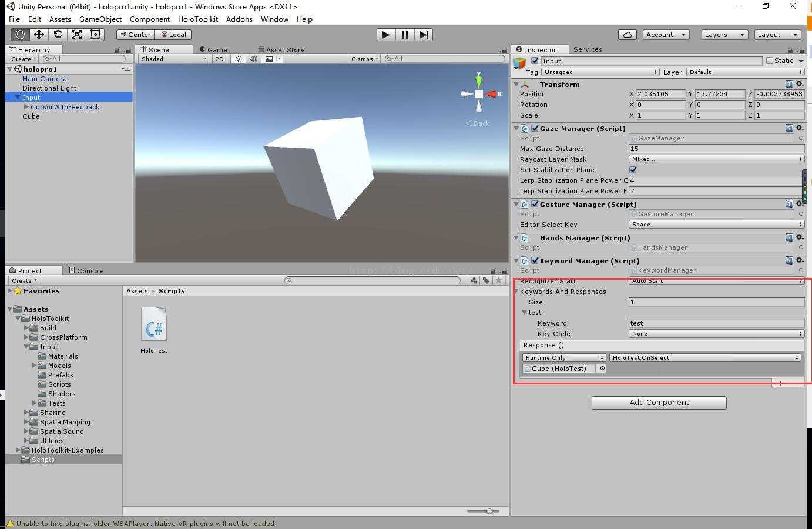This screenshot has width=812, height=529.
Task: Click favorites star icon in Project toolbar
Action: pyautogui.click(x=499, y=280)
